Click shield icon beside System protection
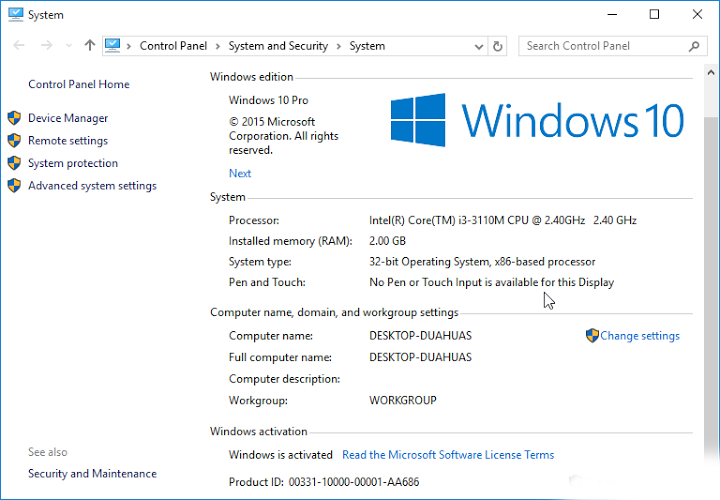Viewport: 720px width, 500px height. pos(14,163)
